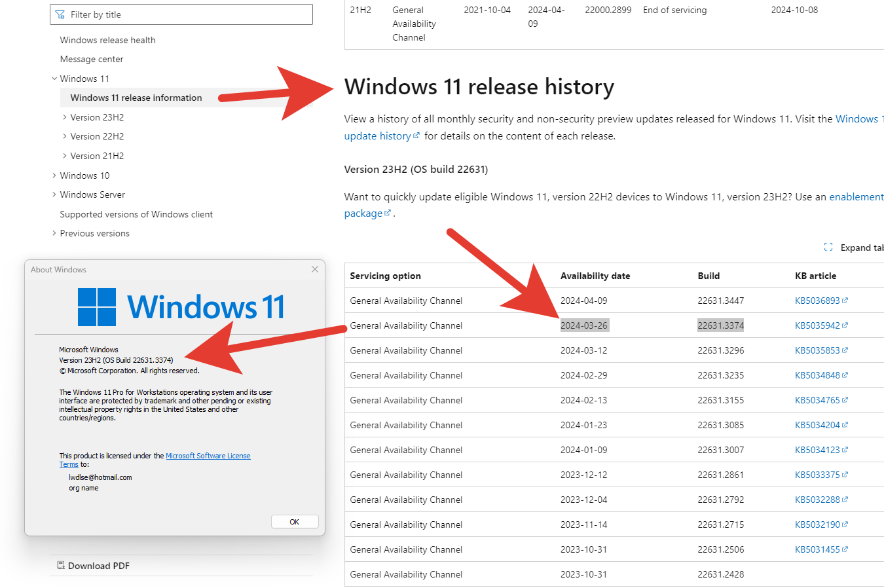Click the Windows 11 release history heading

(x=479, y=87)
